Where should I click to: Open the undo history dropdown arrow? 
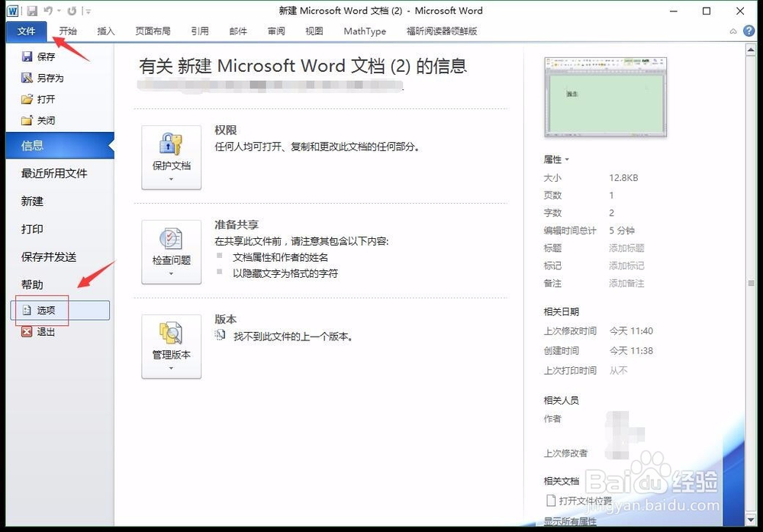[59, 11]
